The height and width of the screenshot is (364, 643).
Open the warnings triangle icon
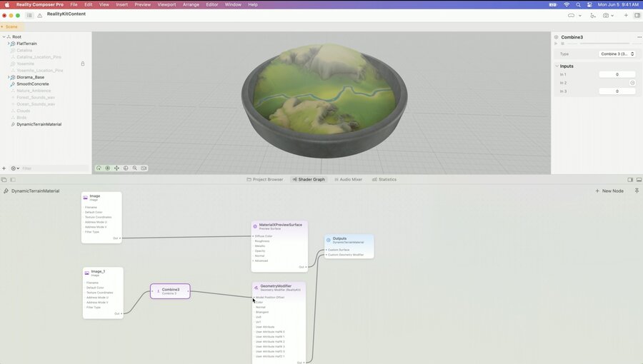[x=40, y=16]
